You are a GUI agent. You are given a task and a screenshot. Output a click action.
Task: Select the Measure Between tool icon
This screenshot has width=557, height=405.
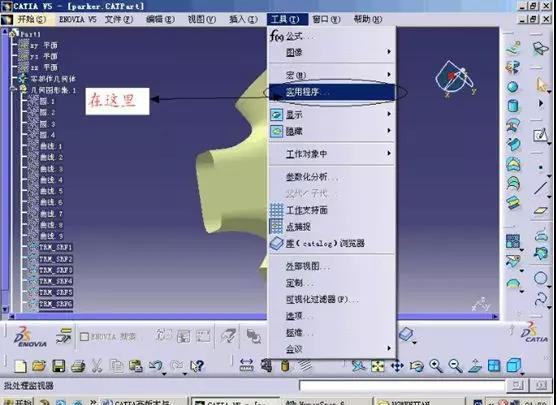[247, 365]
